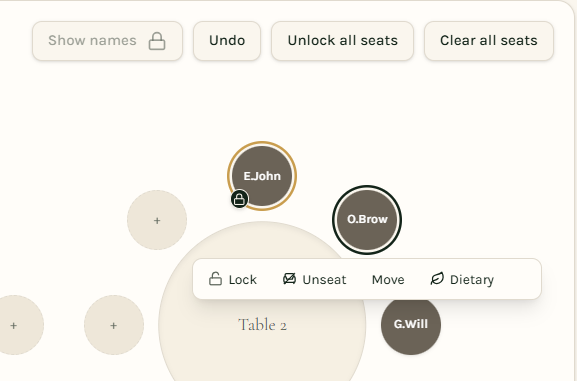This screenshot has height=381, width=577.
Task: Add a guest to the partly cut-off empty seat
Action: coord(15,325)
